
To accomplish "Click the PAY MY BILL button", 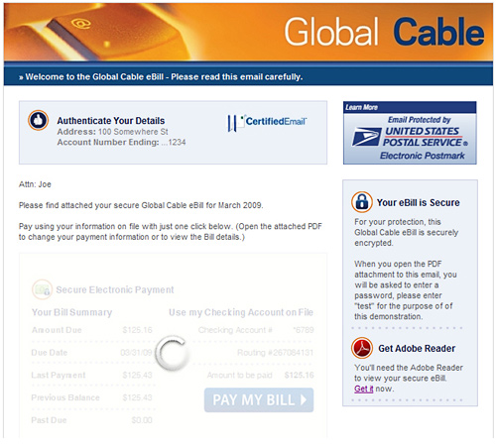I will tap(259, 400).
